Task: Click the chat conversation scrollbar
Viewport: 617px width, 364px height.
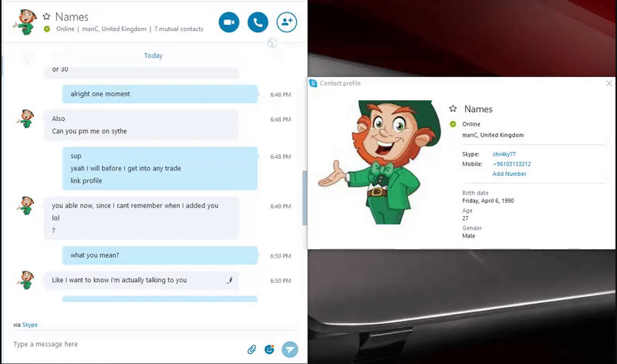Action: pyautogui.click(x=305, y=198)
